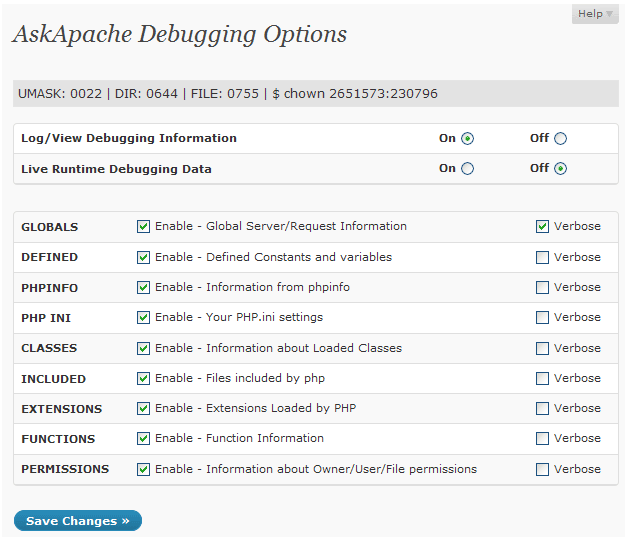Click 'Enable - Files included by php' text
The width and height of the screenshot is (625, 537).
click(x=240, y=378)
